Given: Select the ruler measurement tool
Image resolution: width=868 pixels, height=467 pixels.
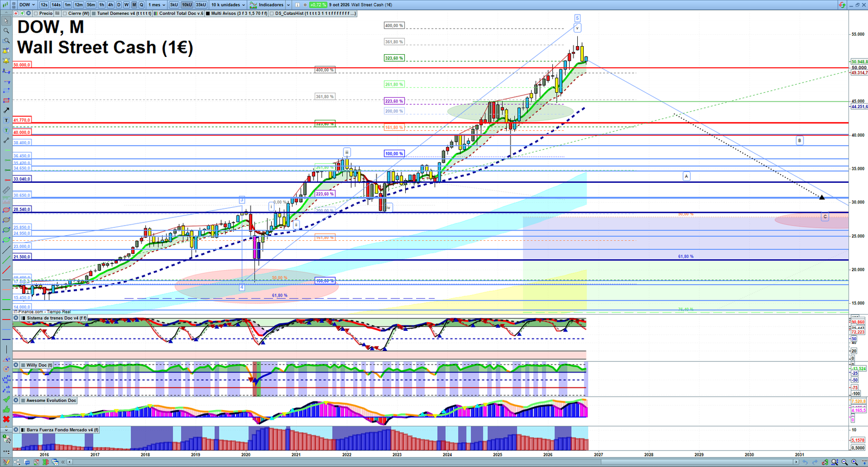Looking at the screenshot, I should click(6, 190).
